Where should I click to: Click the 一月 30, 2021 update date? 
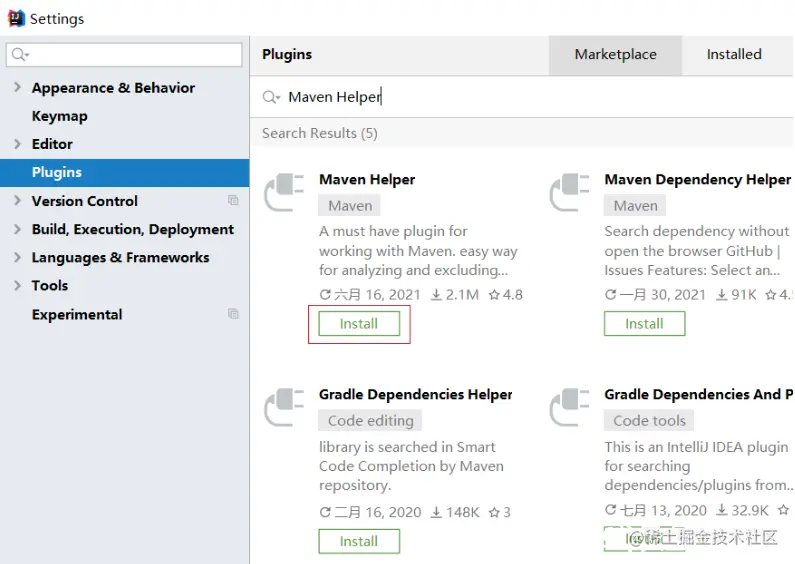click(x=663, y=295)
